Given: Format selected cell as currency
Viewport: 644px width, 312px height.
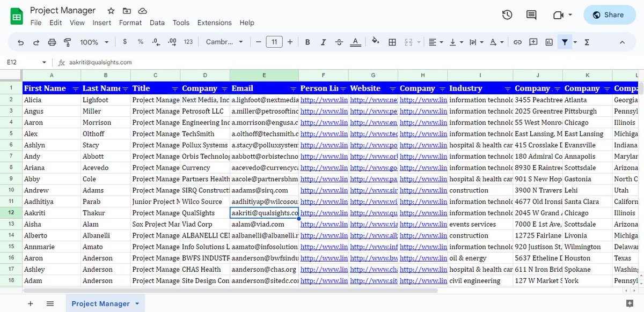Looking at the screenshot, I should tap(125, 42).
